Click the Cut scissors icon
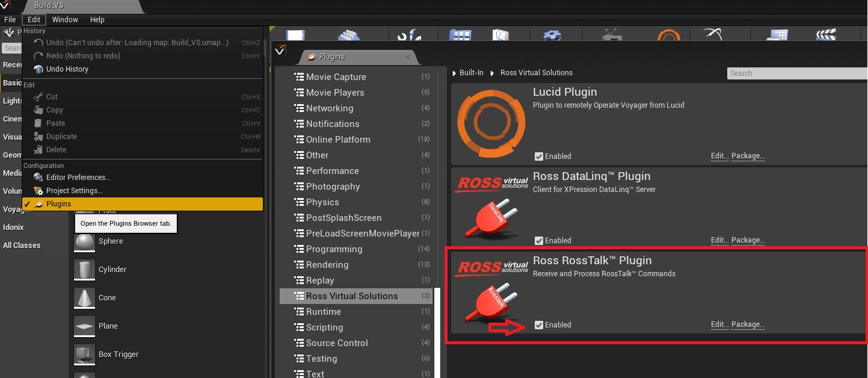 coord(38,97)
